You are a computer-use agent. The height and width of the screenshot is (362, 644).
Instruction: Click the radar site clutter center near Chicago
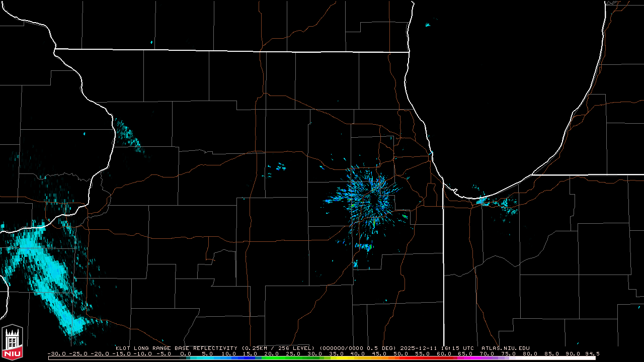click(371, 196)
